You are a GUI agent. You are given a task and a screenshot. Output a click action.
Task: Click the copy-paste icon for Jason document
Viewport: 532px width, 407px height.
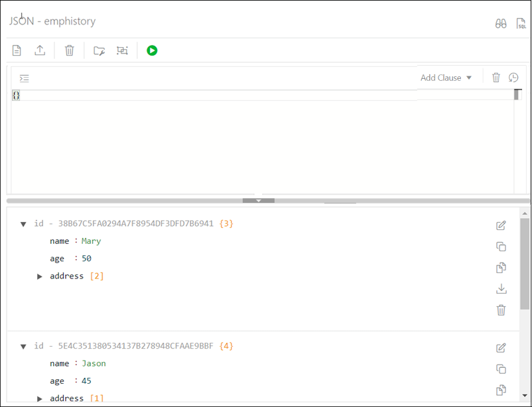[x=501, y=390]
